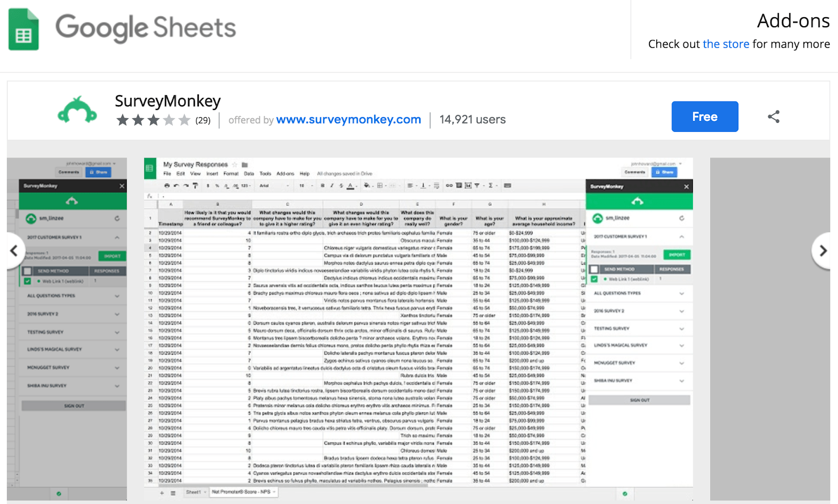
Task: Open the store link
Action: (726, 44)
